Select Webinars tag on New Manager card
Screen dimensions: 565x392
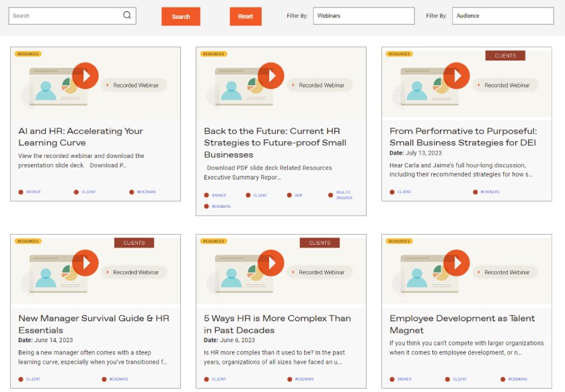(115, 379)
